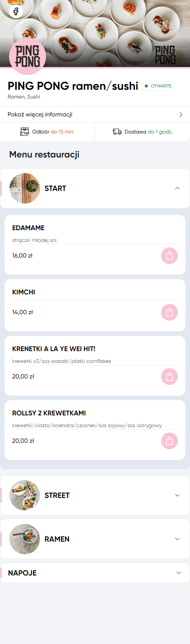The height and width of the screenshot is (644, 190).
Task: Select the Dostawa do 1 godz. option
Action: pos(142,132)
